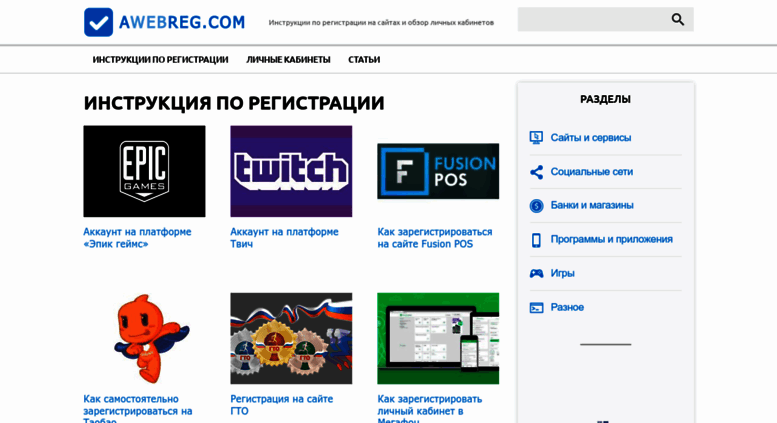Click the Разделы sidebar heading
This screenshot has width=777, height=423.
coord(605,99)
